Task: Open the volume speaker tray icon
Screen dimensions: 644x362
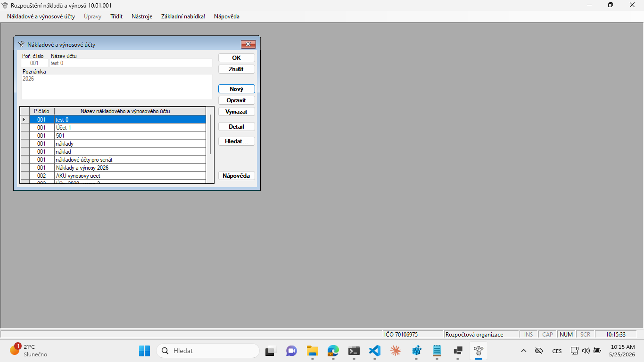Action: (586, 351)
